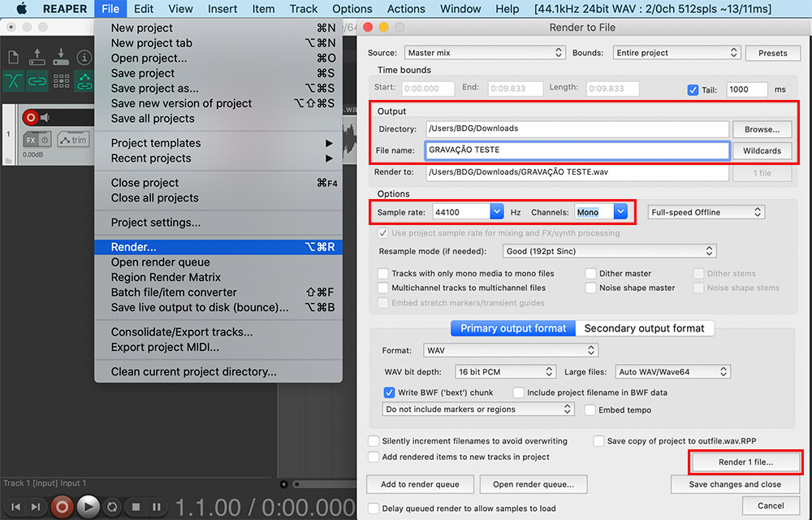Open the Full-speed Offline render speed dropdown

pos(706,212)
